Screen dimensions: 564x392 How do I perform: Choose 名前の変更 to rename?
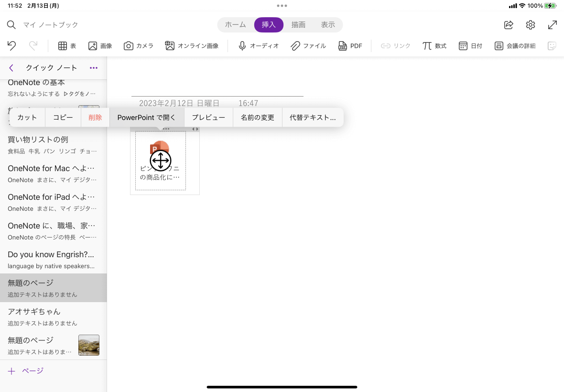tap(258, 117)
